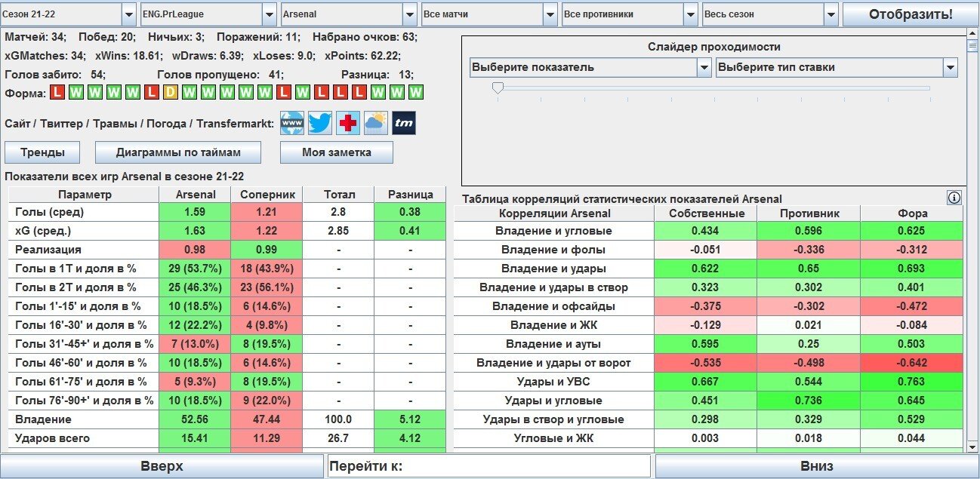Click the Моя заметка button
Image resolution: width=980 pixels, height=479 pixels.
337,152
